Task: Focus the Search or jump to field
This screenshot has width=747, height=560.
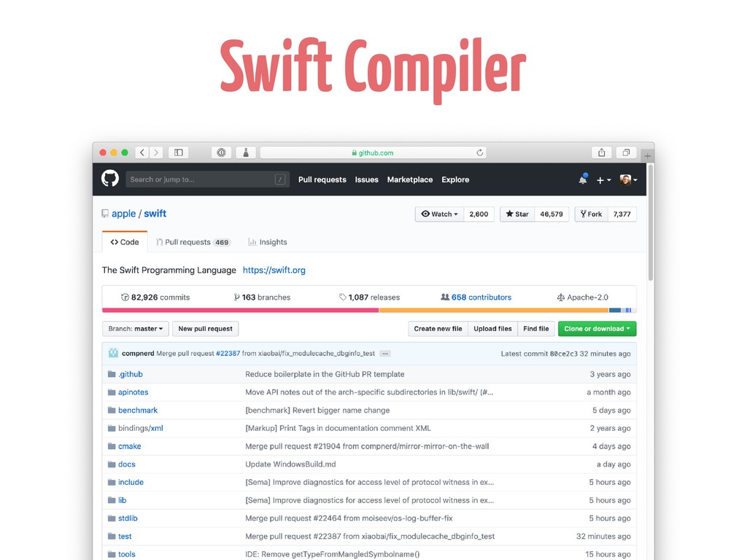Action: click(207, 179)
